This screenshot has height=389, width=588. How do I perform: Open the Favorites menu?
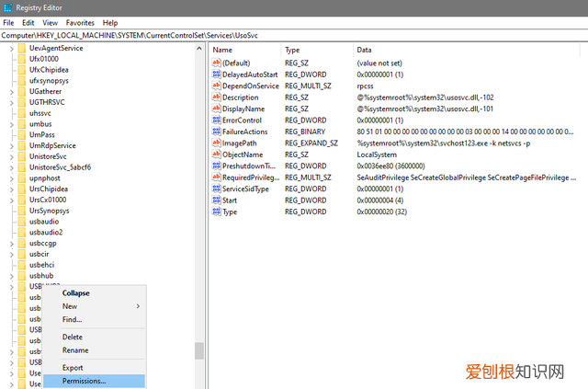[80, 22]
